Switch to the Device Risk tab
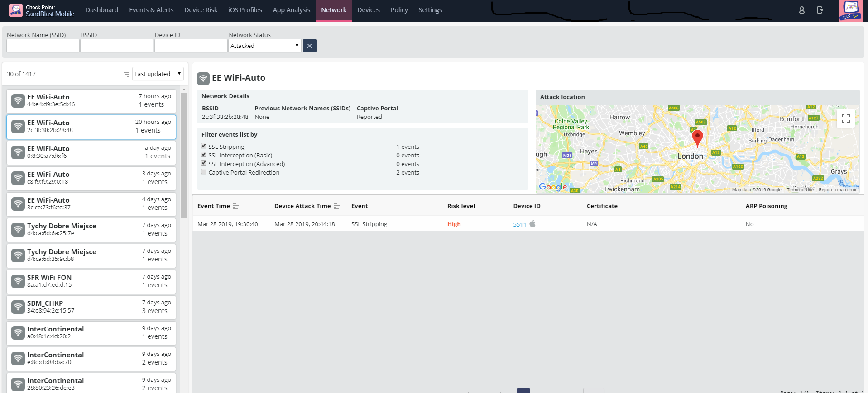 point(201,10)
